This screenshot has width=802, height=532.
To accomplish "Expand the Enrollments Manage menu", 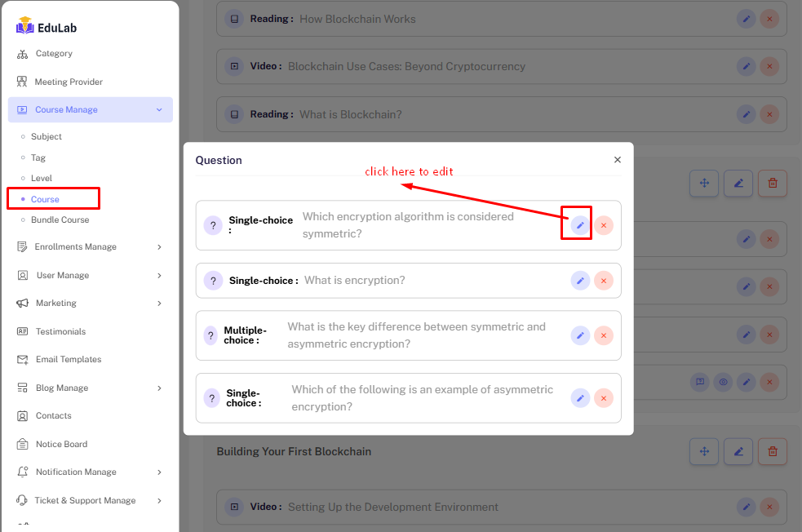I will [159, 247].
